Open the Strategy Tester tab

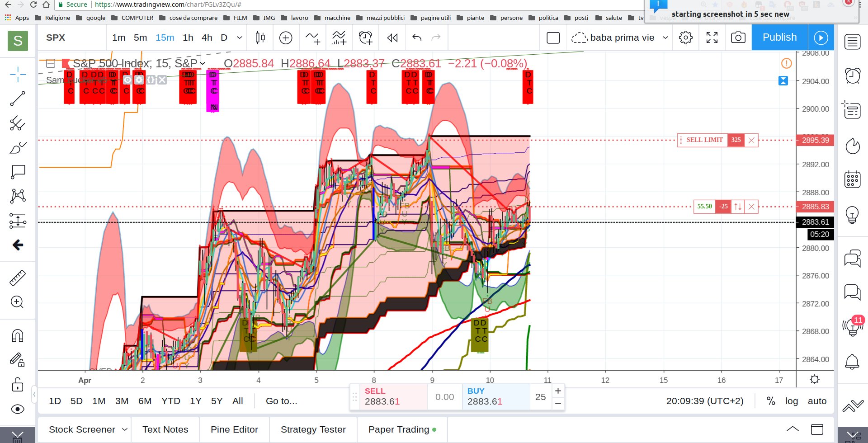point(313,429)
